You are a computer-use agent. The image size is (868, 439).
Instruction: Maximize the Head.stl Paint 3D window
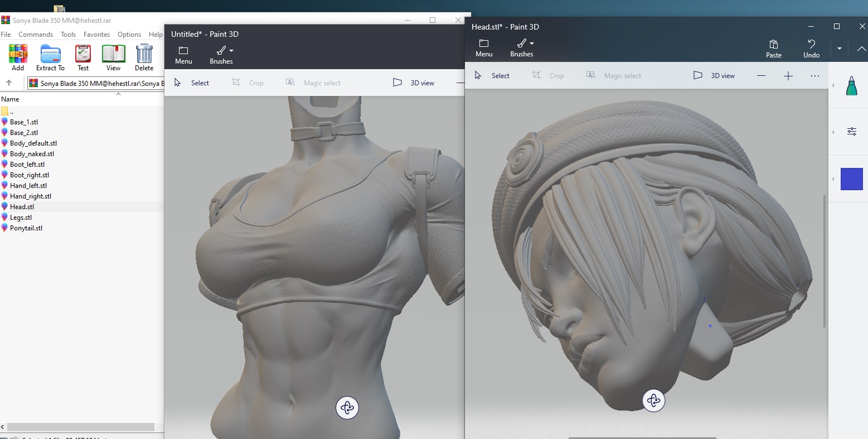pyautogui.click(x=836, y=26)
